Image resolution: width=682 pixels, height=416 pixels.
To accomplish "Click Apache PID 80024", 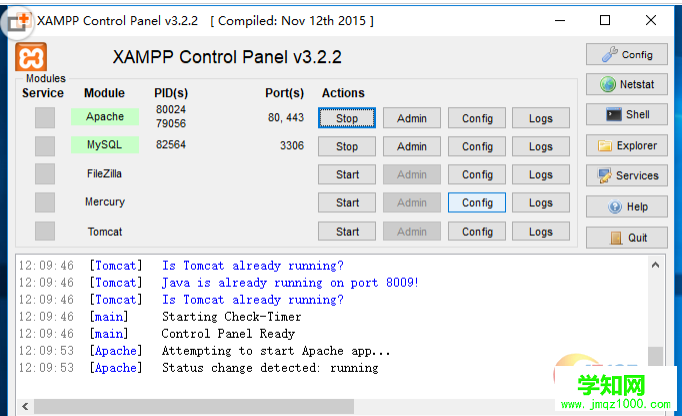I will [171, 109].
